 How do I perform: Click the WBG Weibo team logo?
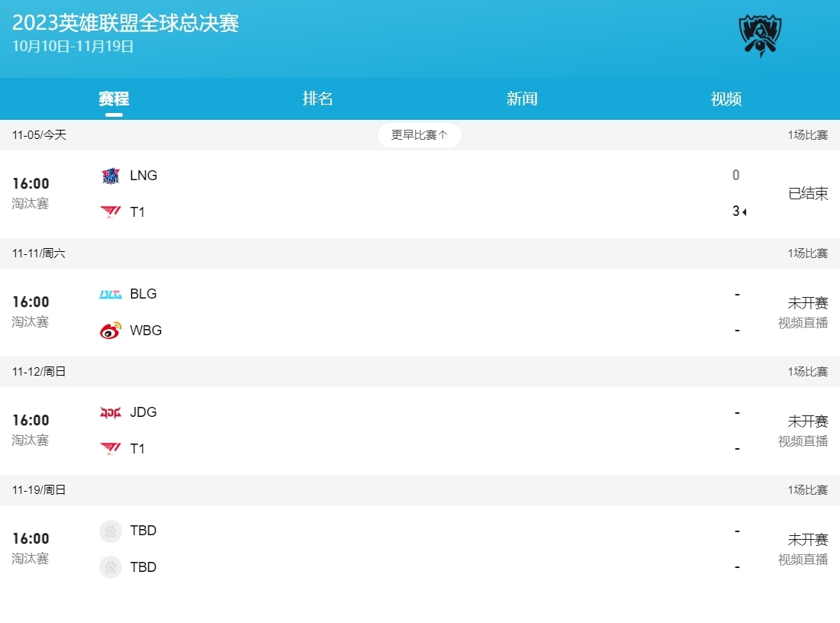coord(111,331)
